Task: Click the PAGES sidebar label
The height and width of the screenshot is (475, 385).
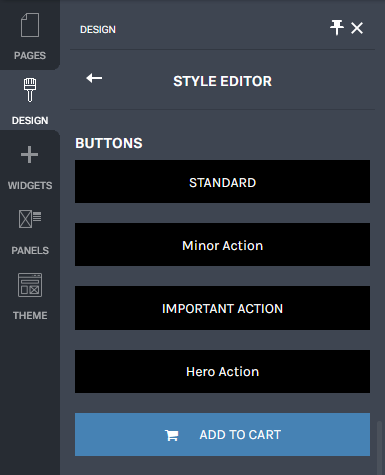Action: [x=30, y=55]
